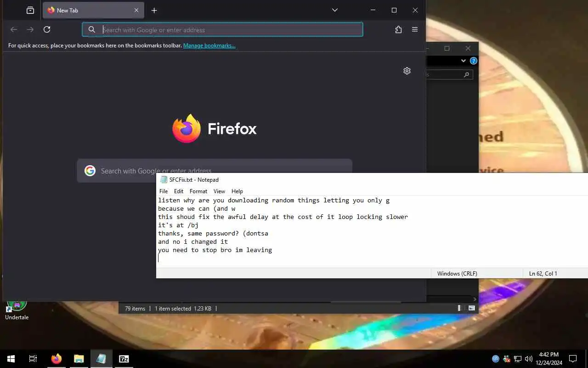Image resolution: width=588 pixels, height=368 pixels.
Task: Switch File Explorer to details view icon
Action: tap(462, 308)
